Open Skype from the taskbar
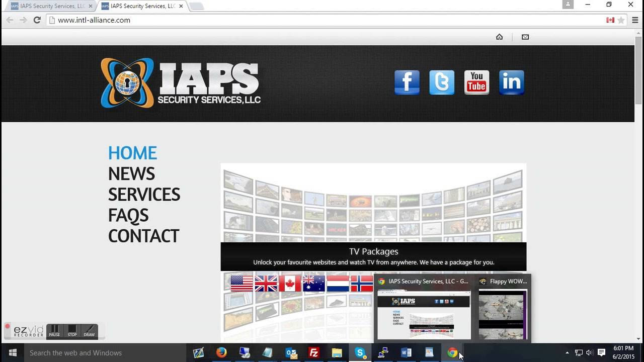Screen dimensions: 644x362 click(x=360, y=353)
